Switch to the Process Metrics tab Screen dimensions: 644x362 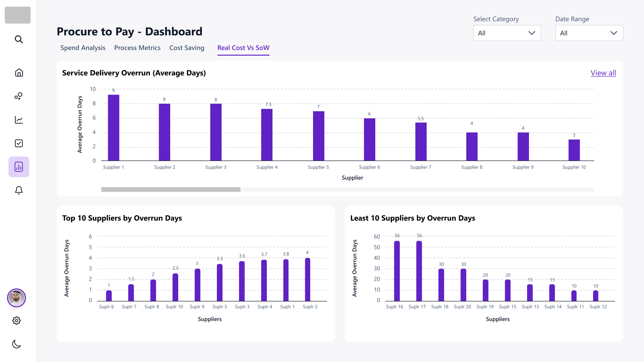point(137,48)
